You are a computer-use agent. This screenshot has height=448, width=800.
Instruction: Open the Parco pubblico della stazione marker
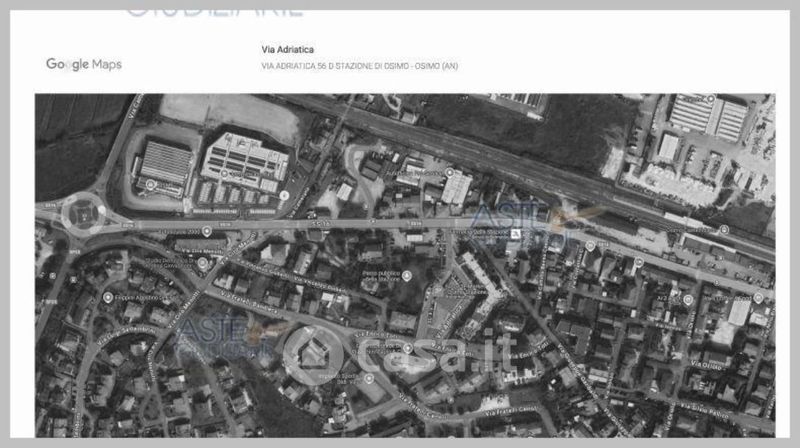(407, 276)
